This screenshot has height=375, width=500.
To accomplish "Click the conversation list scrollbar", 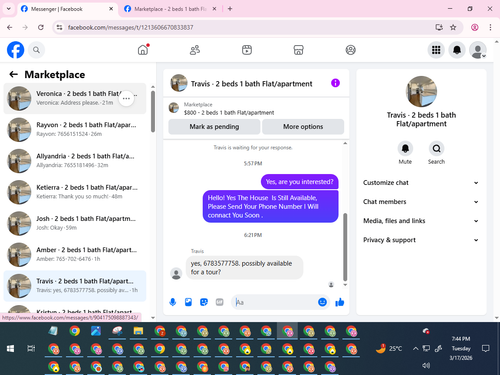I will (x=153, y=112).
